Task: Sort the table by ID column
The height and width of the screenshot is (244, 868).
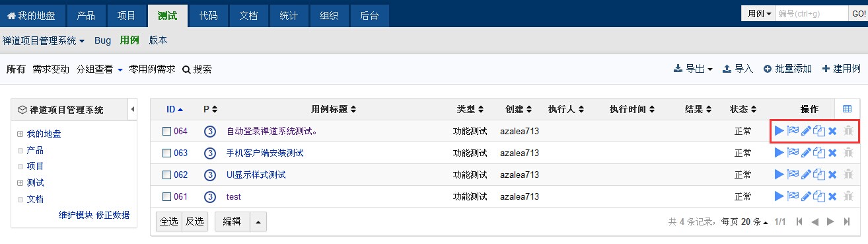Action: [x=174, y=109]
